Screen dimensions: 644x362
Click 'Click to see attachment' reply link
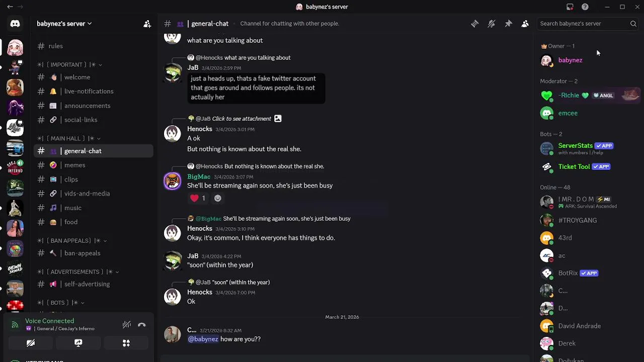pyautogui.click(x=242, y=119)
